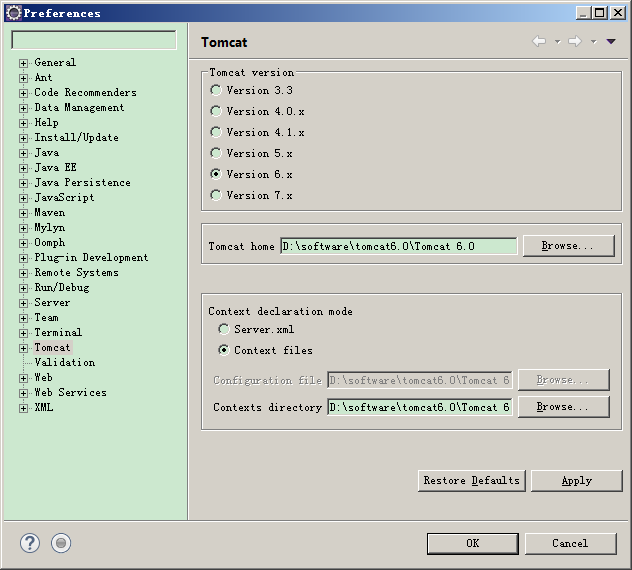The height and width of the screenshot is (570, 632).
Task: Confirm preferences with OK button
Action: 473,543
